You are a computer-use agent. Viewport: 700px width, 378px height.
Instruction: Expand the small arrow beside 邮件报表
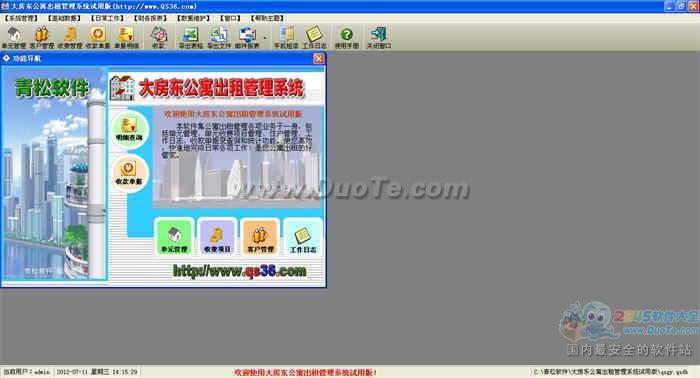[x=265, y=38]
